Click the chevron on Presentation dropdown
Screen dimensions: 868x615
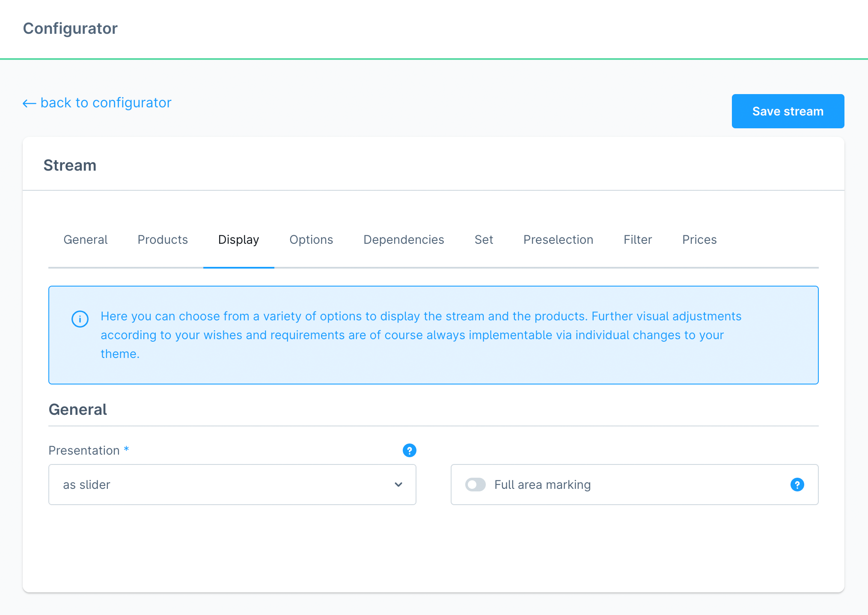click(x=398, y=484)
